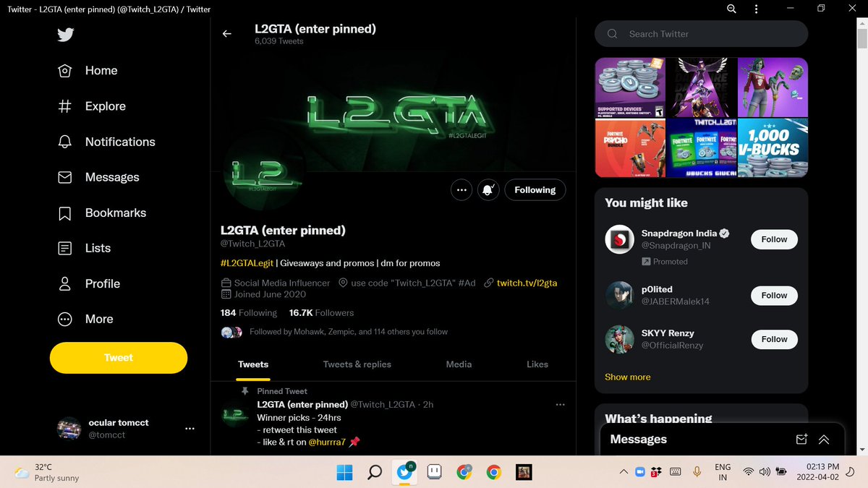Image resolution: width=868 pixels, height=488 pixels.
Task: Select the Tweets tab
Action: click(253, 364)
